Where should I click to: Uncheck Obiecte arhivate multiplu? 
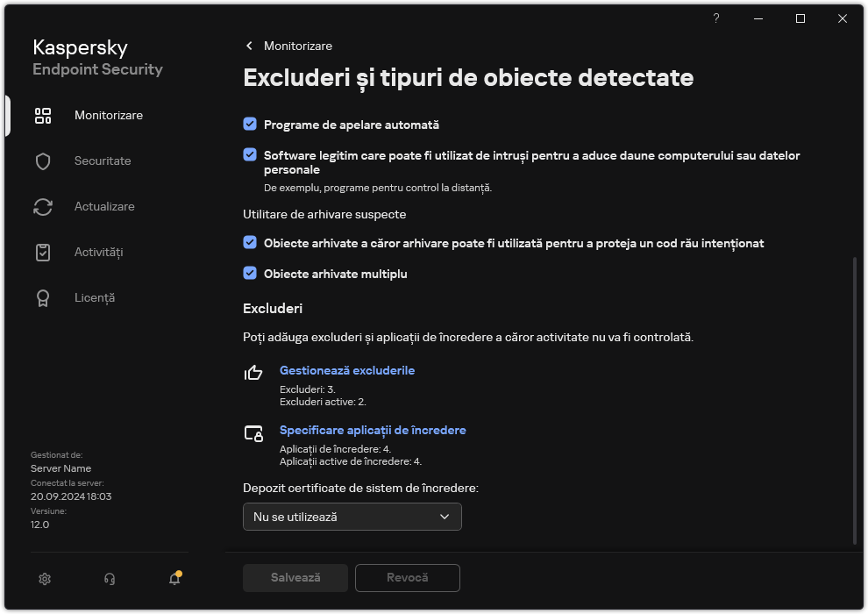pos(250,273)
